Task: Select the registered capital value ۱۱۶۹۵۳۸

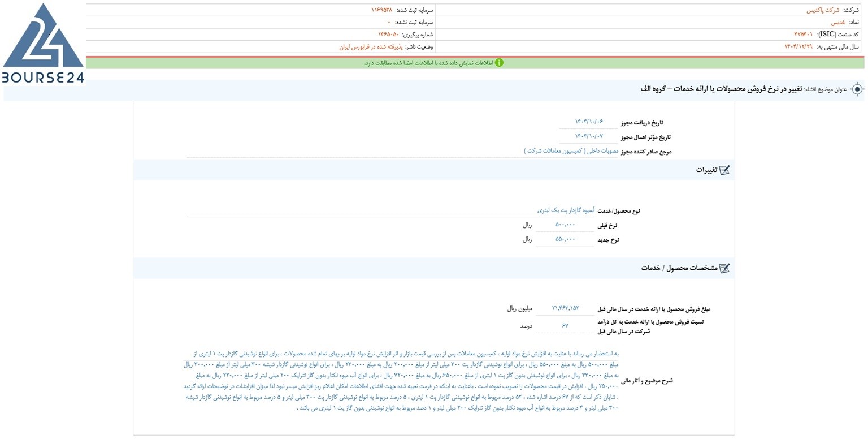Action: pyautogui.click(x=381, y=10)
